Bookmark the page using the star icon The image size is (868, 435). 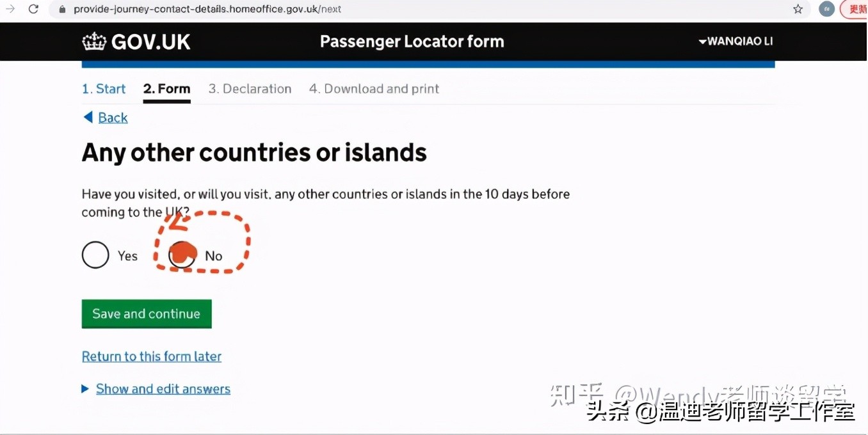(798, 9)
